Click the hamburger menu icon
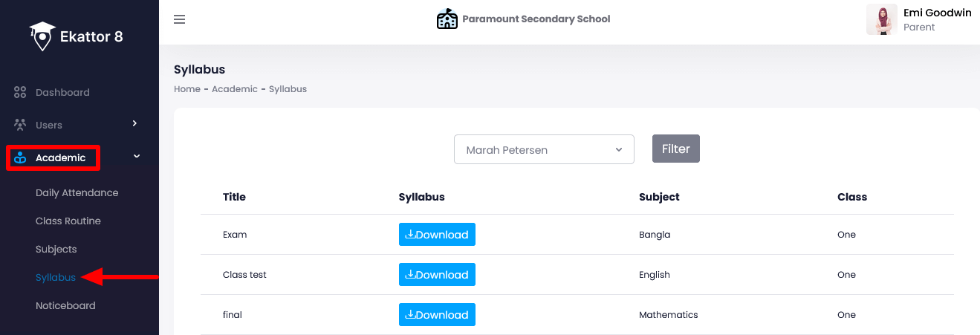The image size is (980, 335). (179, 19)
